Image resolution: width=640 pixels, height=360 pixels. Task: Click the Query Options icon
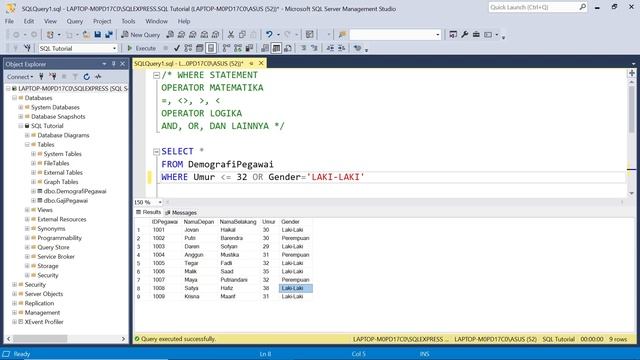tap(200, 48)
